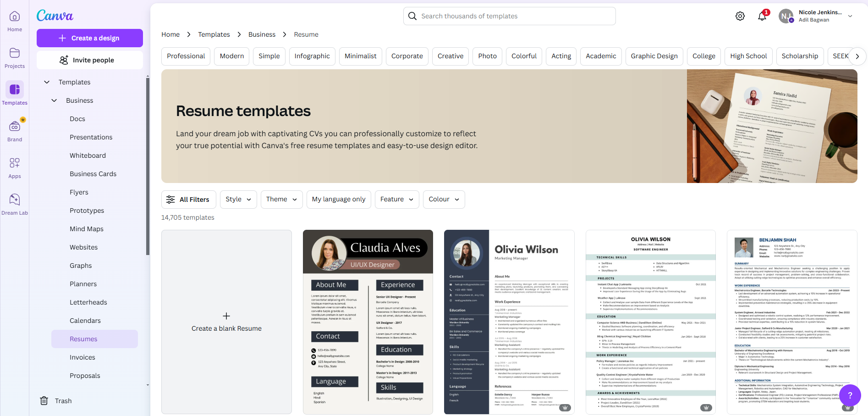This screenshot has width=868, height=416.
Task: Select the Minimalist category chip
Action: [361, 56]
